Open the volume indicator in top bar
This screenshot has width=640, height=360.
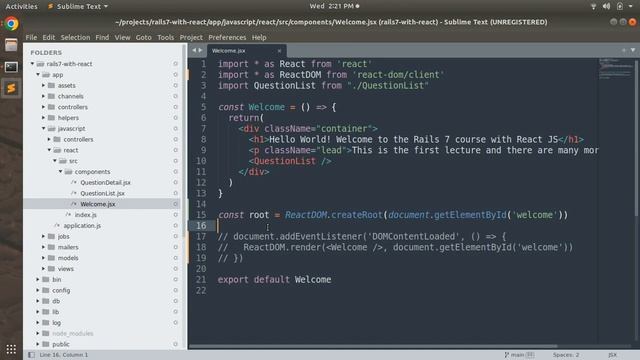607,6
